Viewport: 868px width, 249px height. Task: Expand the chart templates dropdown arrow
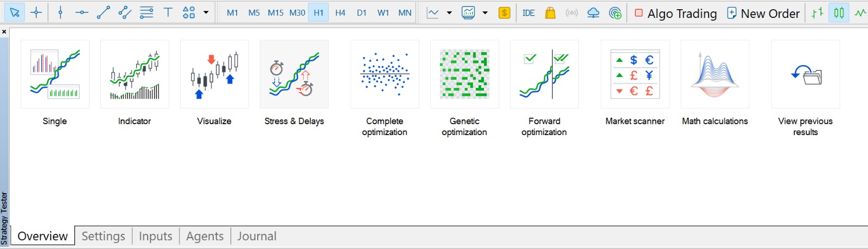pyautogui.click(x=485, y=13)
